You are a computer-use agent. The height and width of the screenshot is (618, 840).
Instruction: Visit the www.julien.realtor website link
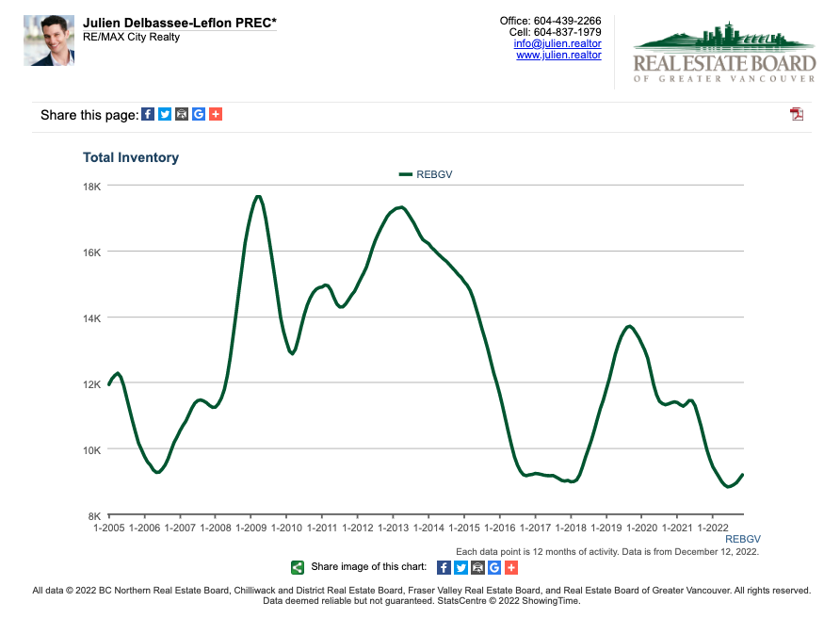[x=558, y=56]
